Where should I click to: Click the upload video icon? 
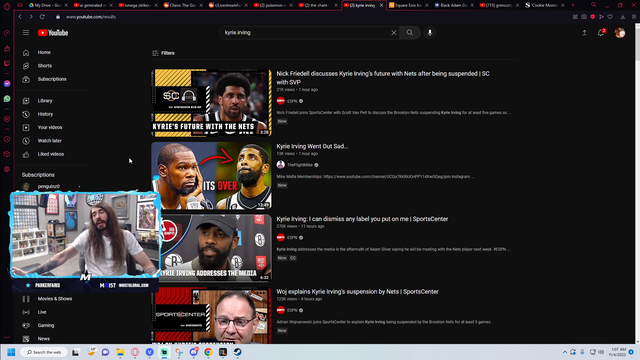(584, 33)
